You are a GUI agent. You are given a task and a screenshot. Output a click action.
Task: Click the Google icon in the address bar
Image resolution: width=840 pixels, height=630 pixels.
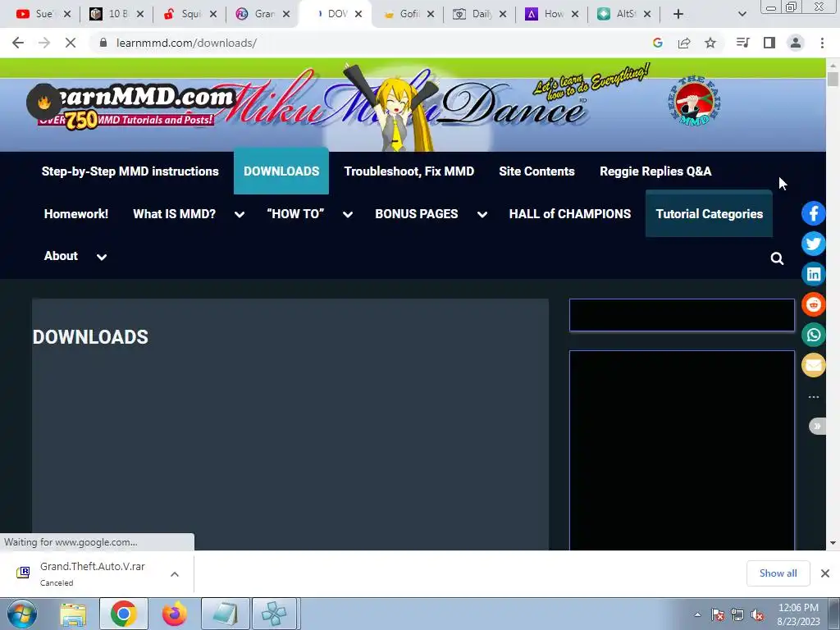(658, 43)
